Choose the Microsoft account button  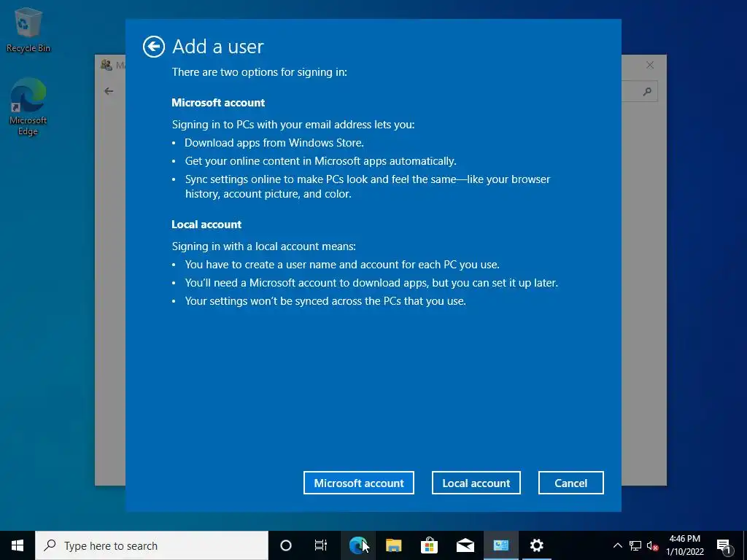tap(359, 483)
